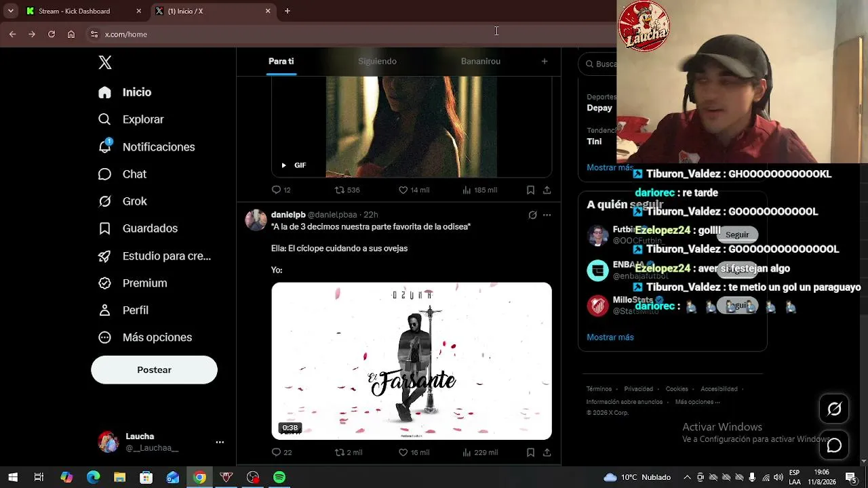The height and width of the screenshot is (488, 868).
Task: Open Spotify from the taskbar
Action: 279,477
